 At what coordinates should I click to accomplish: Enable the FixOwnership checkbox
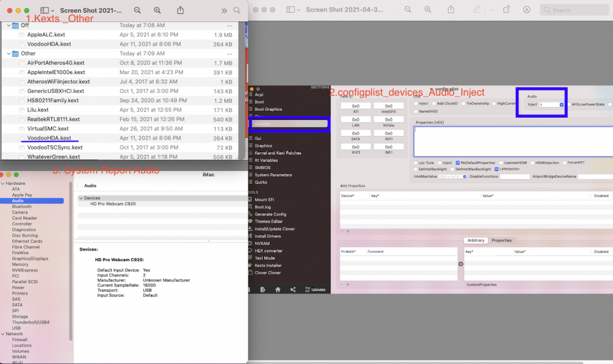point(463,104)
